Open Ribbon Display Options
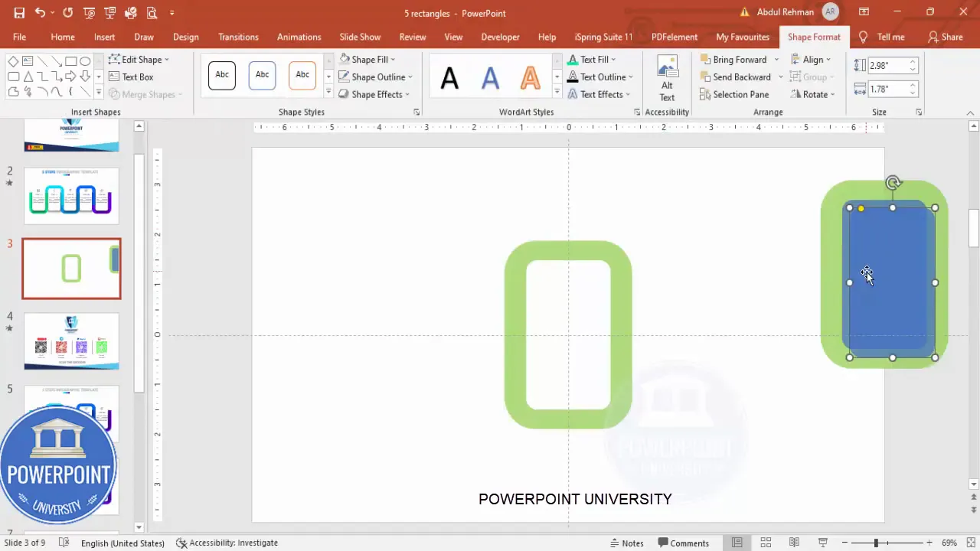The image size is (980, 551). (x=864, y=13)
